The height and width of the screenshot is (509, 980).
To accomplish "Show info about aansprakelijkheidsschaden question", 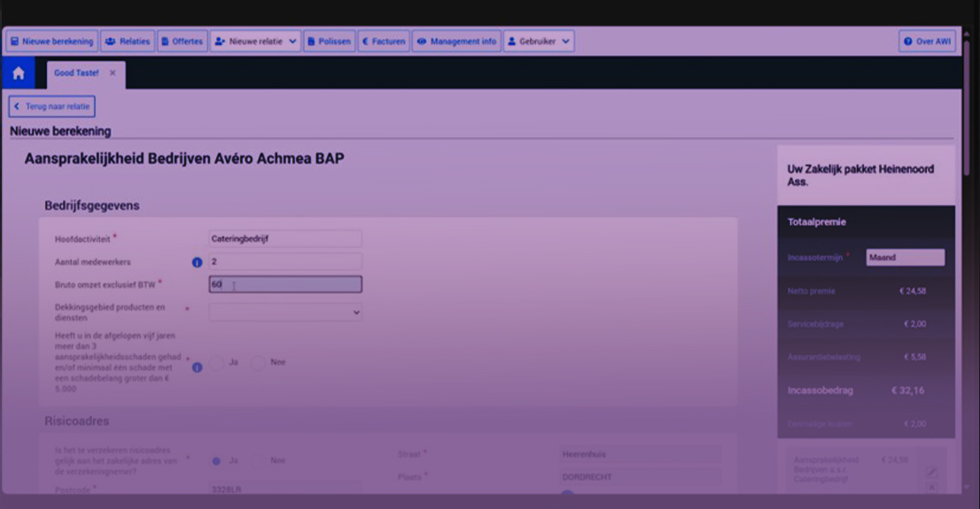I will click(197, 367).
